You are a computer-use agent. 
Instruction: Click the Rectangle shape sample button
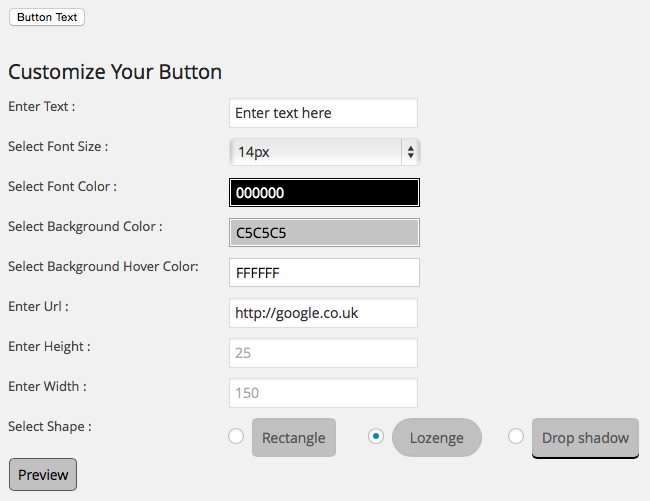tap(294, 438)
